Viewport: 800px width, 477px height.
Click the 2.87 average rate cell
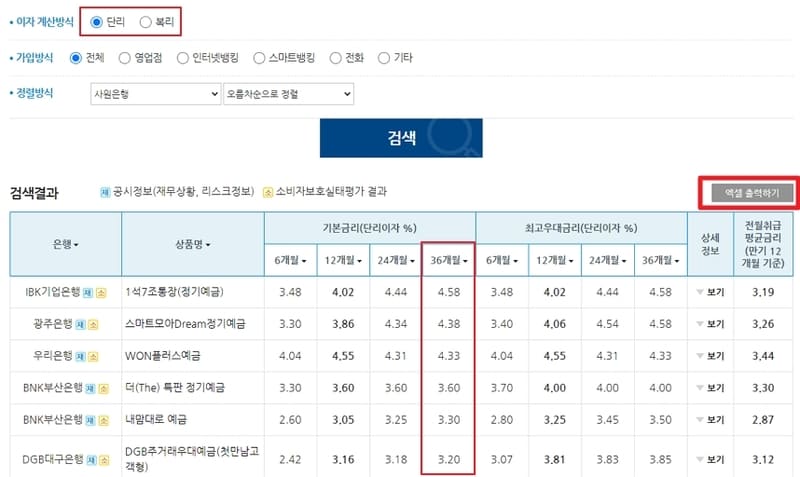coord(763,420)
